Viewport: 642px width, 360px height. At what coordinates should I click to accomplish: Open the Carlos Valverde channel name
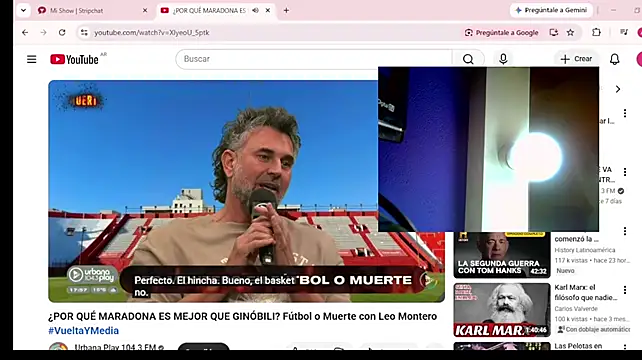click(576, 309)
